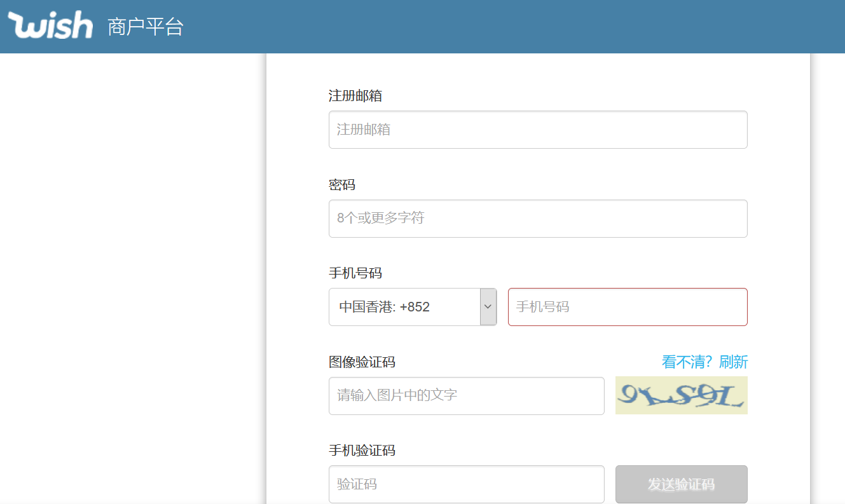Click the 请输入图片中的文字 captcha input
The image size is (845, 504).
(466, 396)
